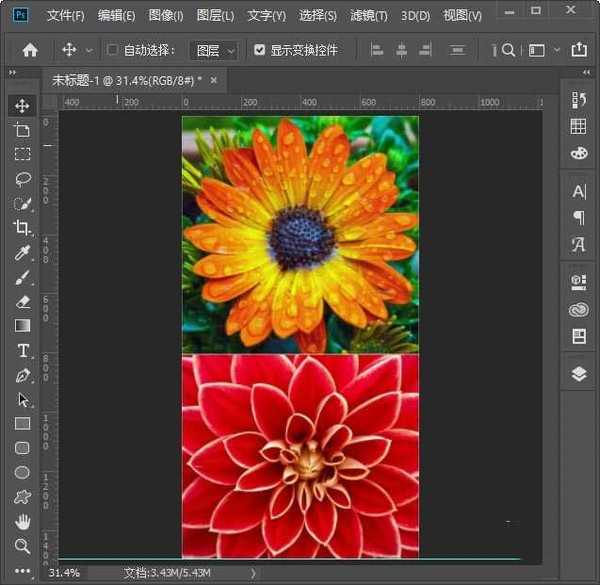Open the 图像(I) menu
This screenshot has width=600, height=585.
pyautogui.click(x=166, y=16)
